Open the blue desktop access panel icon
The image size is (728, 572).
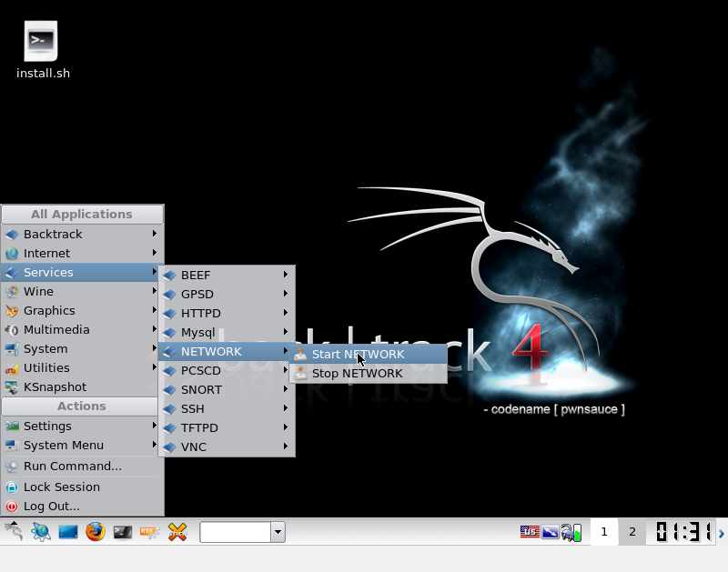[68, 532]
